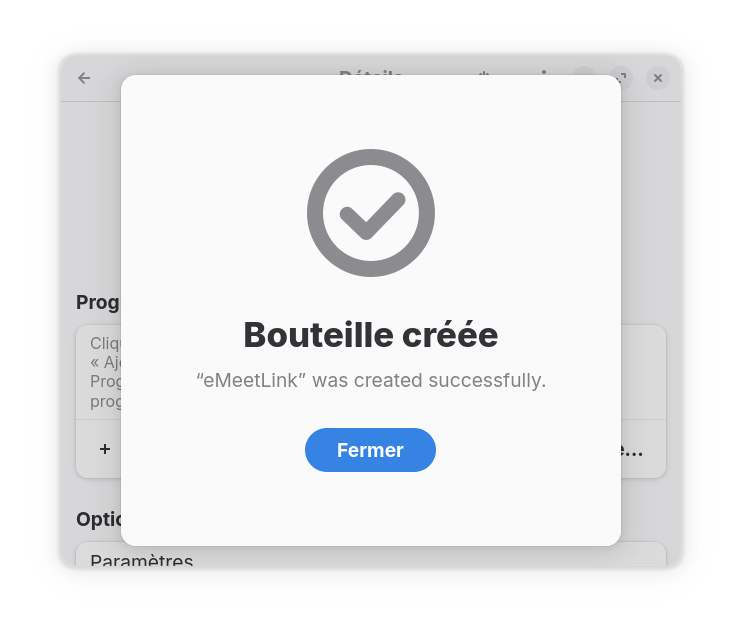Click the Détails window title
Viewport: 742px width, 633px height.
pyautogui.click(x=370, y=74)
